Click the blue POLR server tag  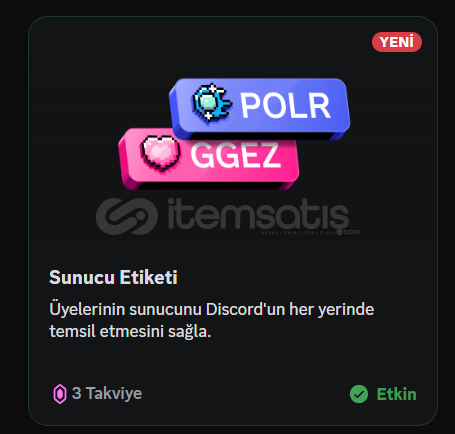coord(260,109)
